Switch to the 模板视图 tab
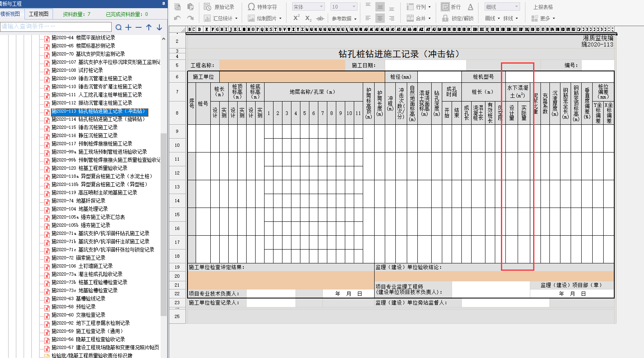The height and width of the screenshot is (358, 644). pyautogui.click(x=10, y=14)
